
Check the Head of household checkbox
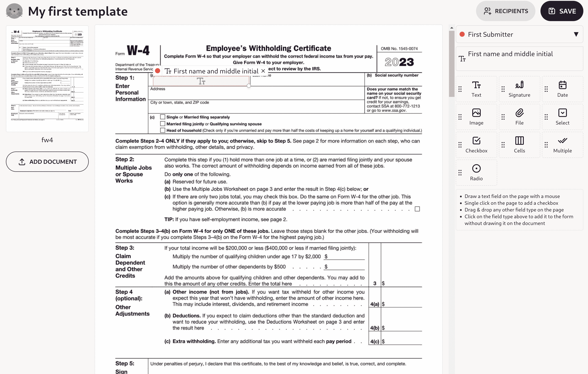(163, 130)
